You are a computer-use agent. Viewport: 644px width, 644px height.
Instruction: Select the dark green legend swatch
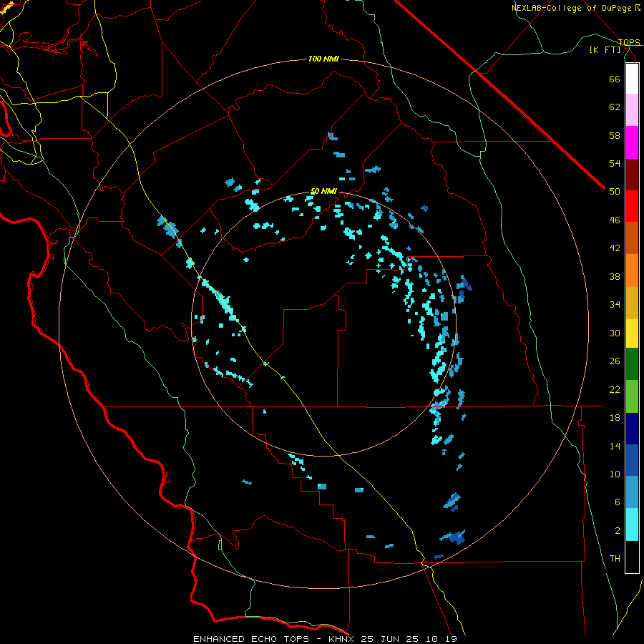632,364
